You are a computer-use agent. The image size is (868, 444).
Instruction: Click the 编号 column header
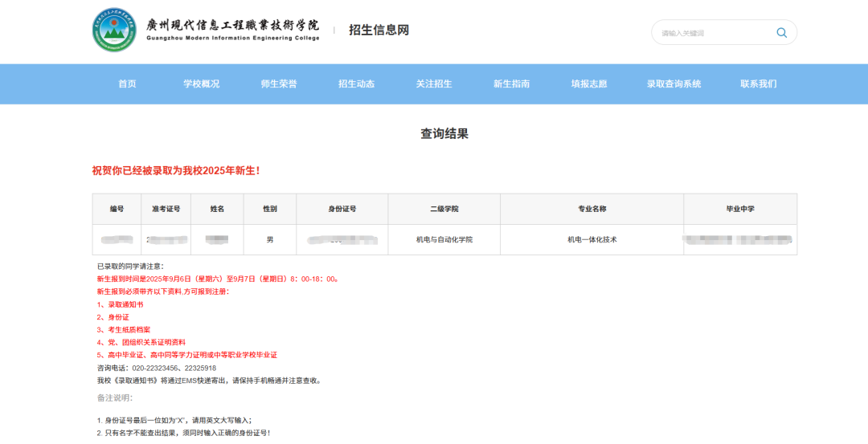click(x=117, y=209)
